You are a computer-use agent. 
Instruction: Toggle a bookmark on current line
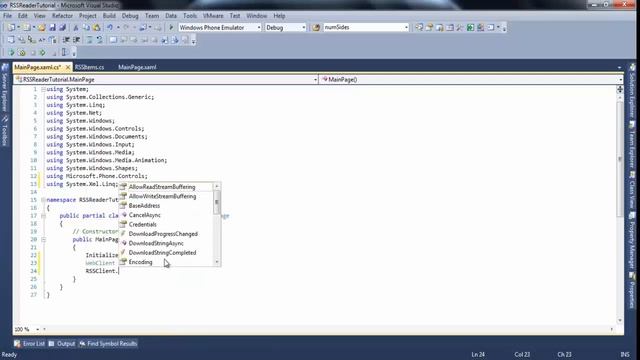click(113, 40)
